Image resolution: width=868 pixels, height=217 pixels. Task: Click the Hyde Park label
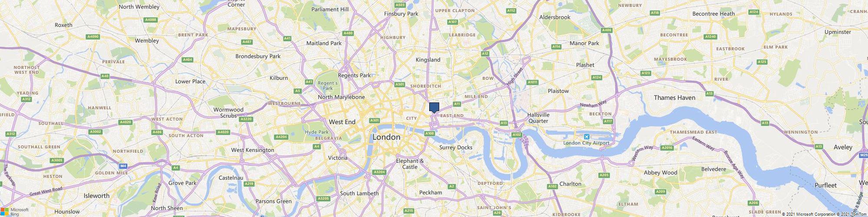click(317, 132)
